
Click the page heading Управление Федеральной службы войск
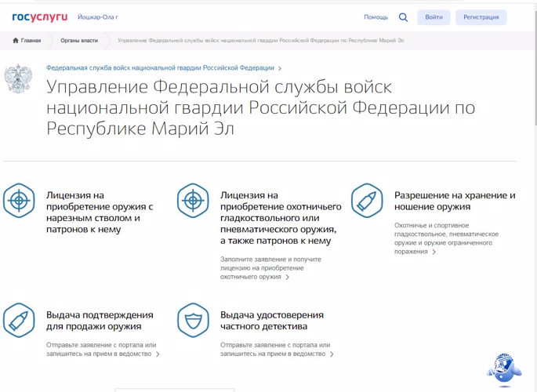260,108
